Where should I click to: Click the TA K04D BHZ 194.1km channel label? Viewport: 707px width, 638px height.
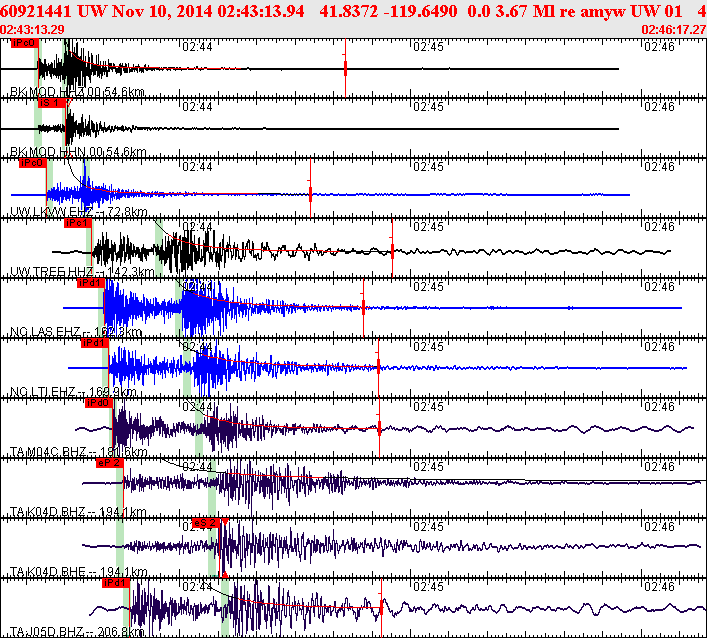coord(78,512)
